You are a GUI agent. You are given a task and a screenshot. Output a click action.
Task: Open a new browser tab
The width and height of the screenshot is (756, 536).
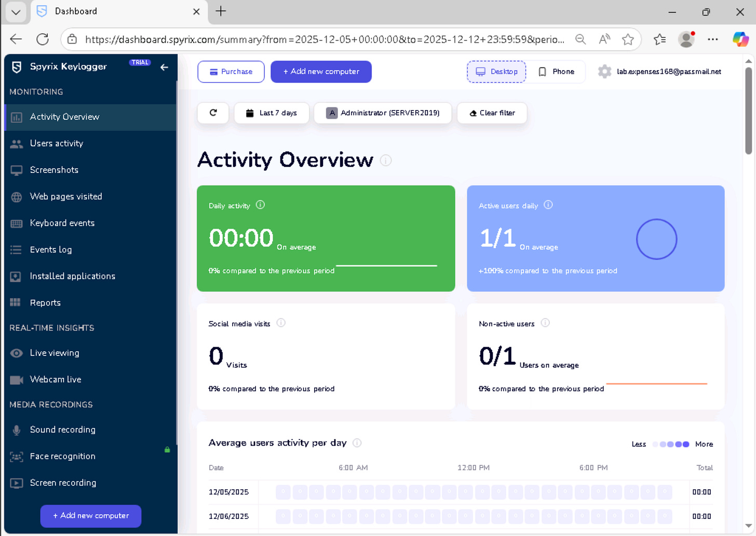click(x=221, y=11)
